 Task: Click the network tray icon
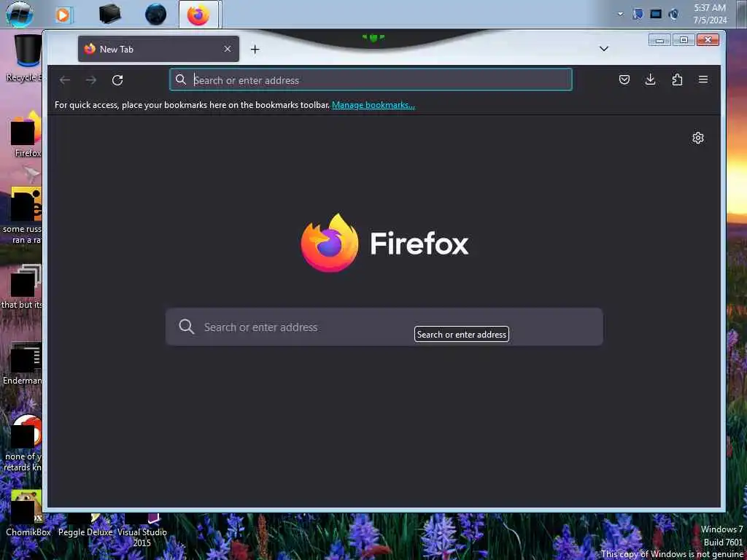[x=656, y=15]
